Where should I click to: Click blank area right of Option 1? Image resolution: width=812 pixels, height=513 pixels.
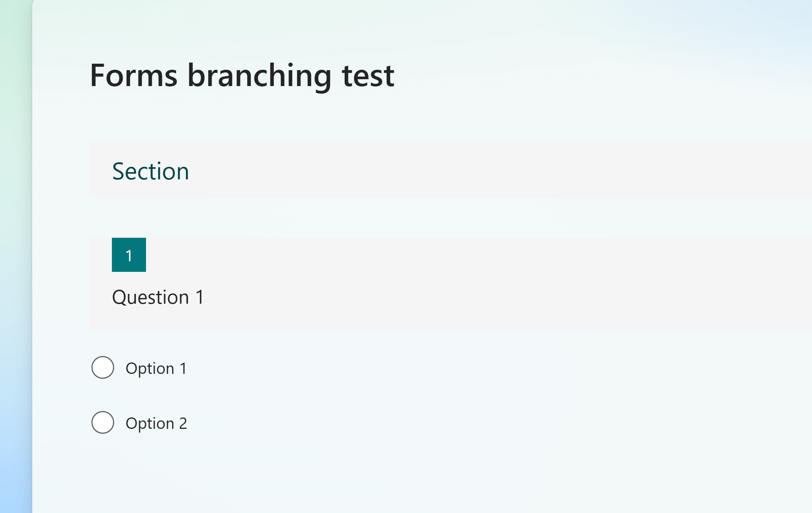493,368
